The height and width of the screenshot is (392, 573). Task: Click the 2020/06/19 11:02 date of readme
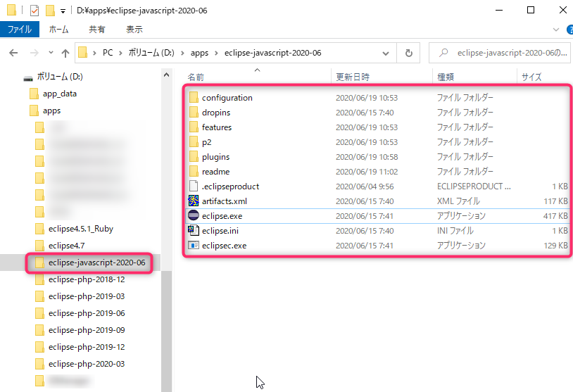[367, 172]
